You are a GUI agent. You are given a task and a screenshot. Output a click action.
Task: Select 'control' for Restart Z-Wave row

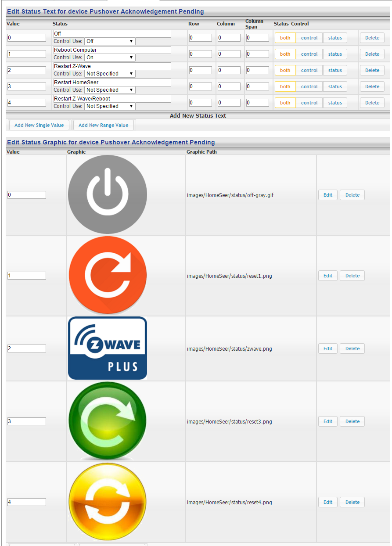point(309,70)
